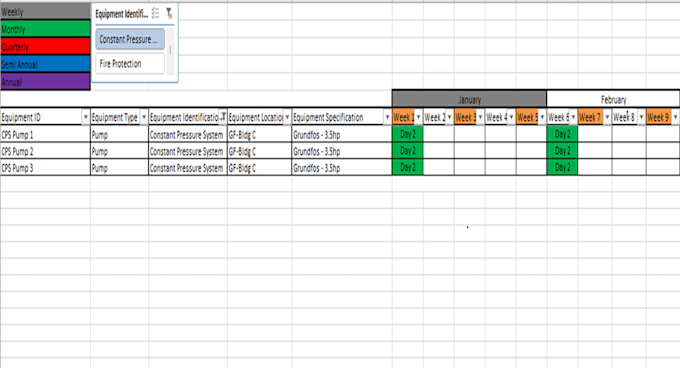Open Equipment Specification filter dropdown

coord(387,117)
